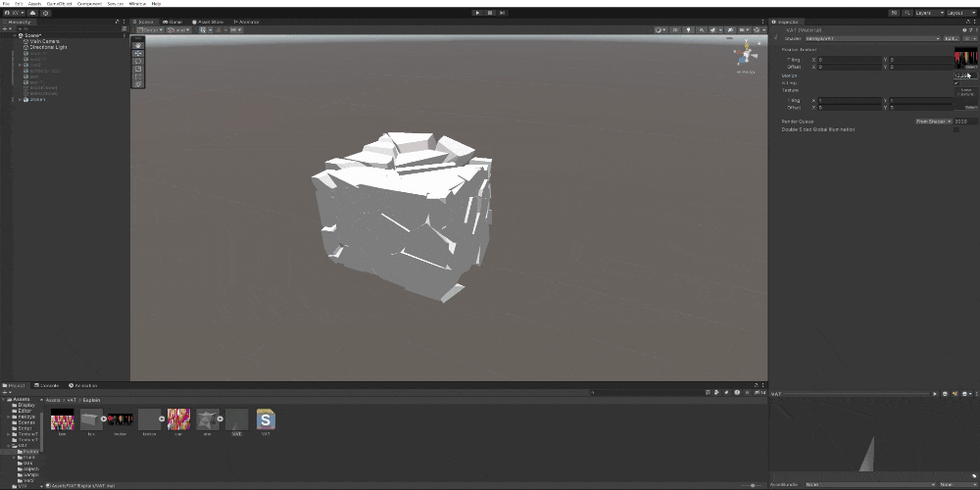Viewport: 980px width, 490px height.
Task: Open the scene draw mode dropdown
Action: [x=660, y=29]
